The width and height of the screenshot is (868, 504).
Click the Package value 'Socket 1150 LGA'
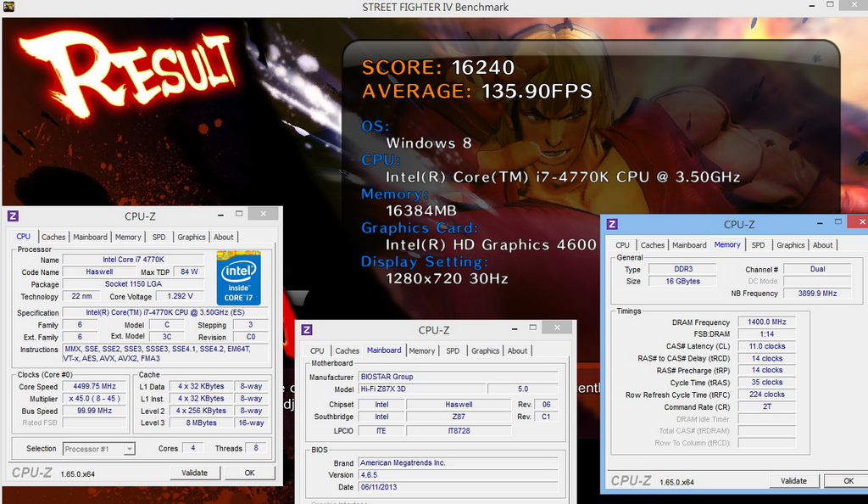(133, 284)
